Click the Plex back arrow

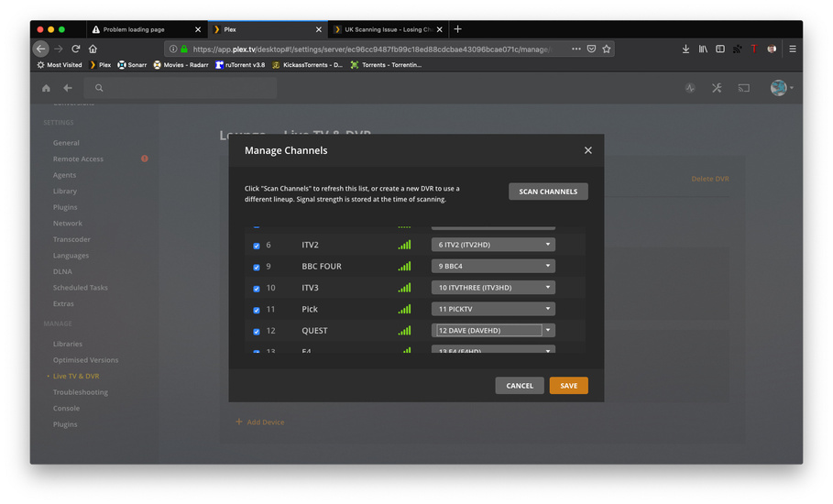[68, 88]
